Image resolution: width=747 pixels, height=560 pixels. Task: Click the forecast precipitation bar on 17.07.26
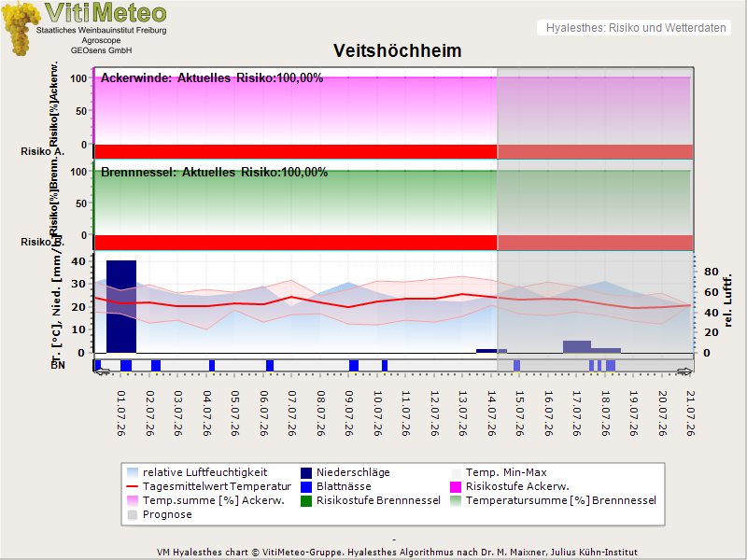577,346
